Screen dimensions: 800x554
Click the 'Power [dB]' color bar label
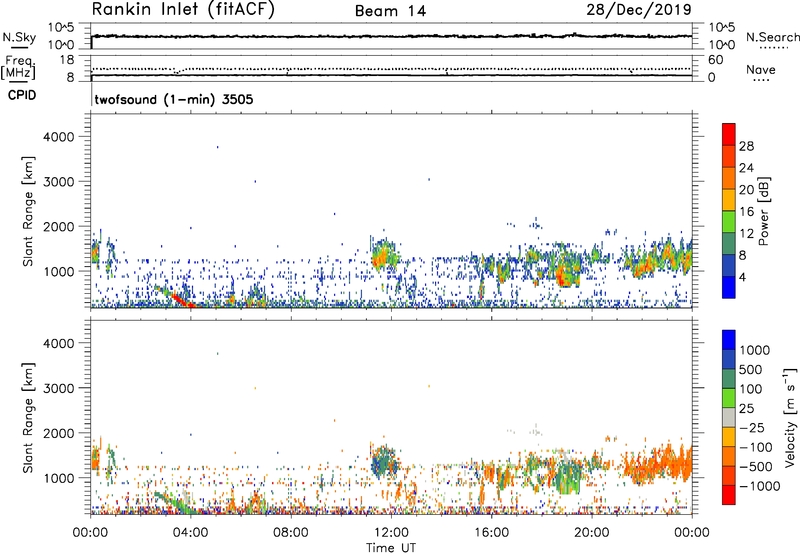(x=763, y=211)
